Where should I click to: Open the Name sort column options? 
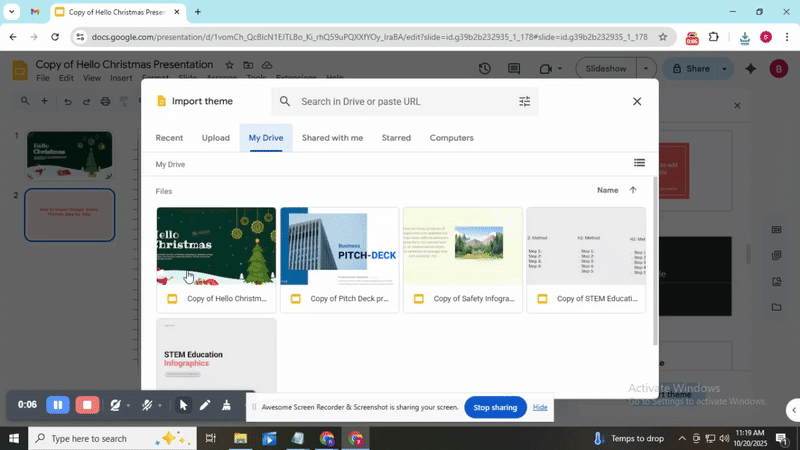[607, 190]
